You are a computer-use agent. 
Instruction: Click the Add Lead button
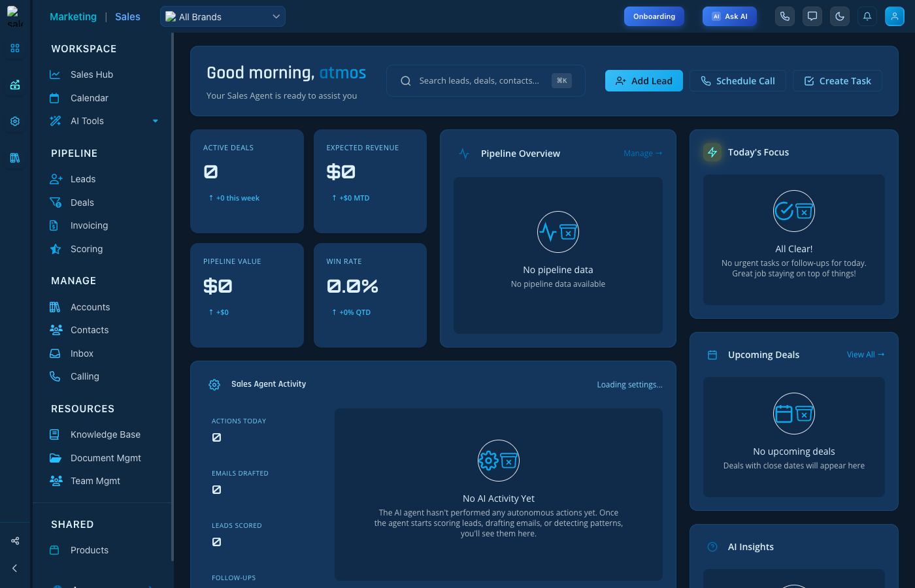click(x=644, y=81)
